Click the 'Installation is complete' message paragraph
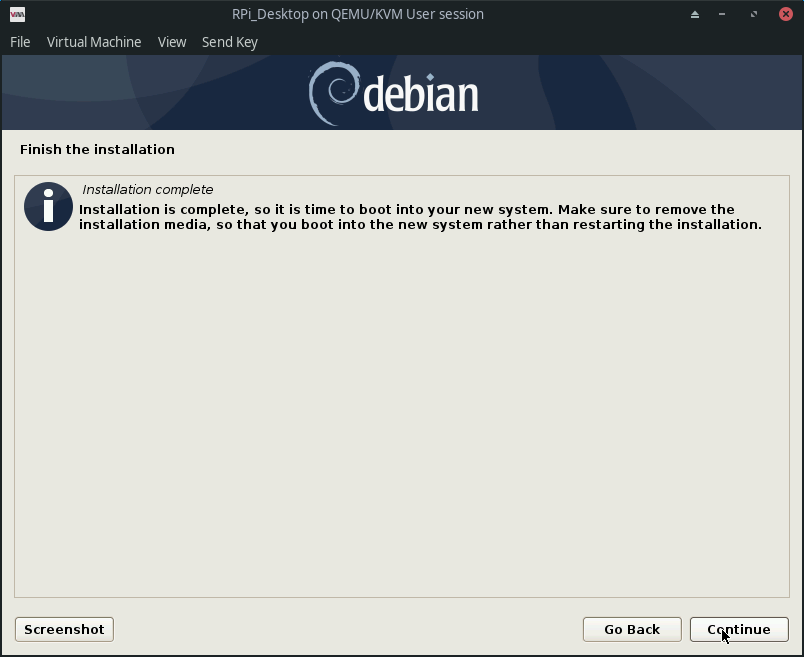The width and height of the screenshot is (804, 657). point(420,217)
